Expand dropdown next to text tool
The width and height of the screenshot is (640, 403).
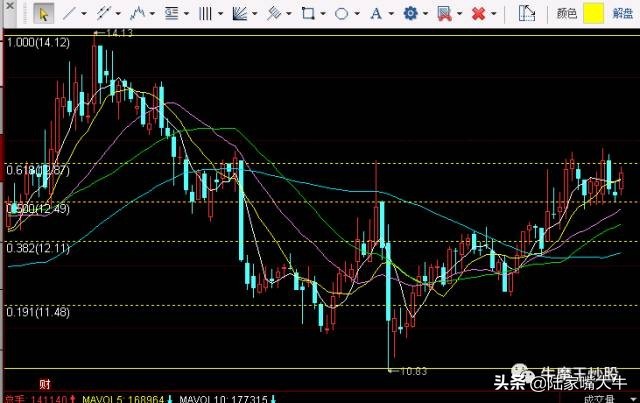[390, 13]
